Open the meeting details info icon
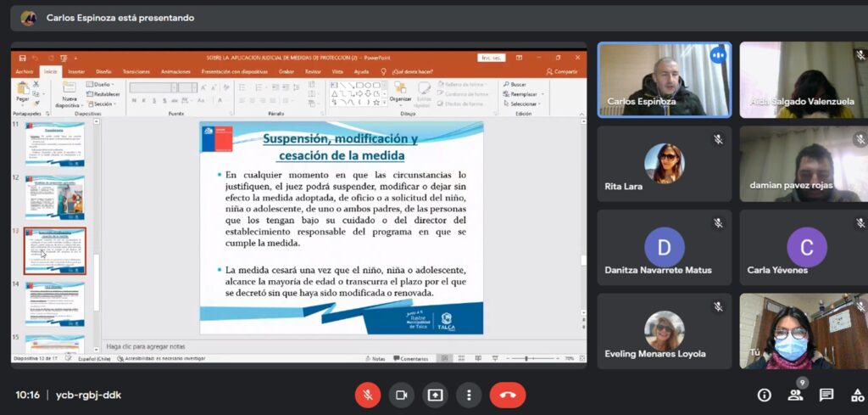868x415 pixels. (x=764, y=395)
